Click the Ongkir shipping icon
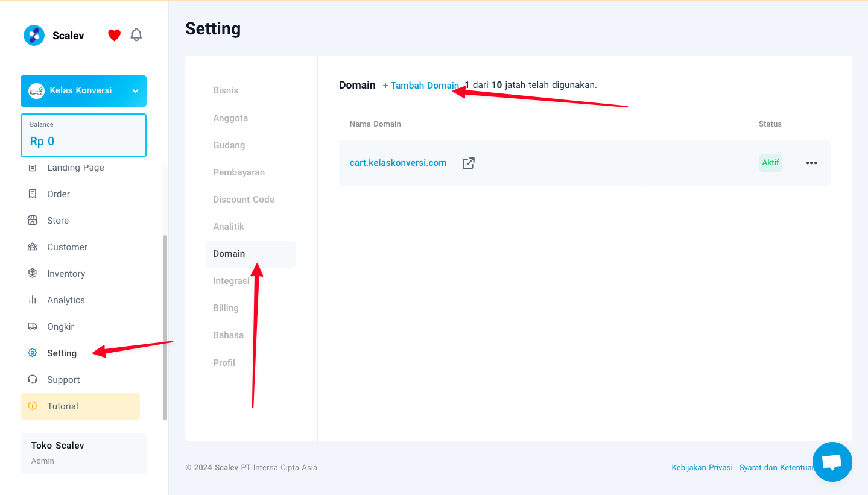This screenshot has height=495, width=868. click(33, 326)
